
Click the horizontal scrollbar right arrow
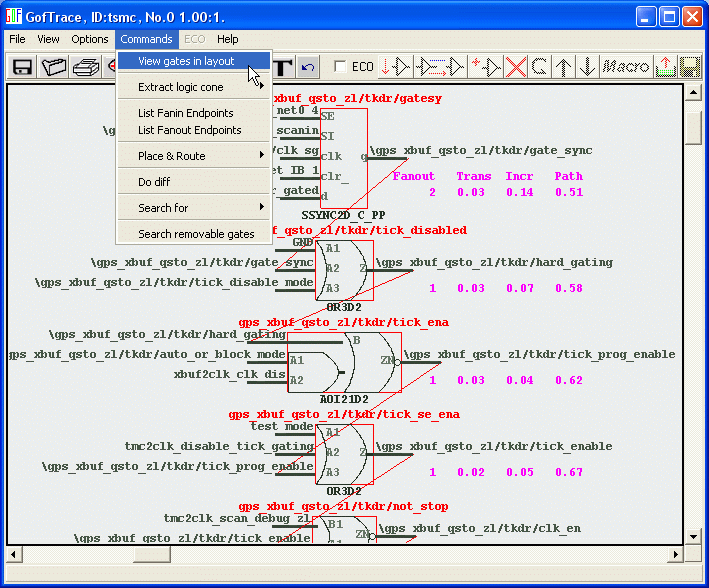point(676,554)
